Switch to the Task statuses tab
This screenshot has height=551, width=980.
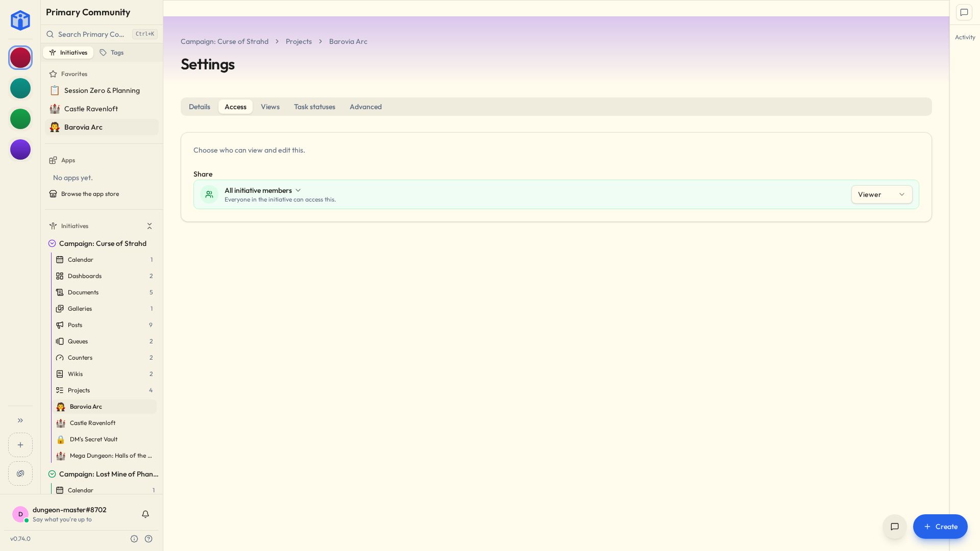pos(314,107)
